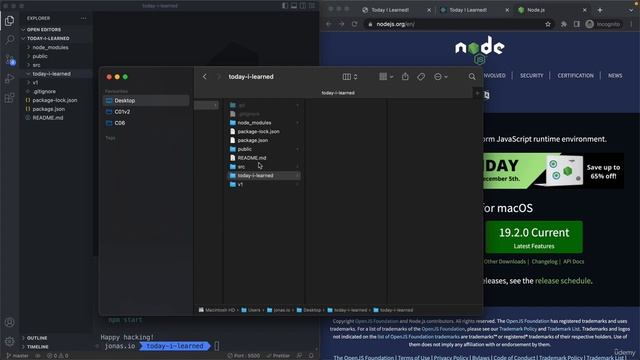Select README.md file in Finder list

coord(264,158)
